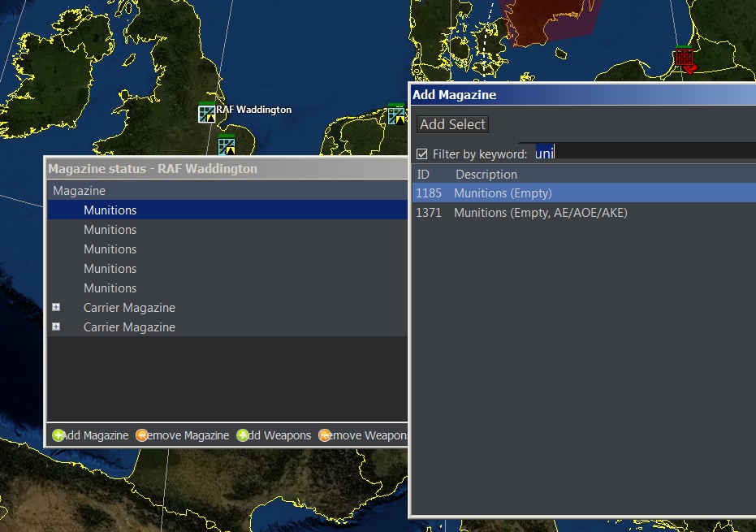The width and height of the screenshot is (756, 532).
Task: Click the Magazine status - RAF Waddington title bar
Action: coord(227,169)
